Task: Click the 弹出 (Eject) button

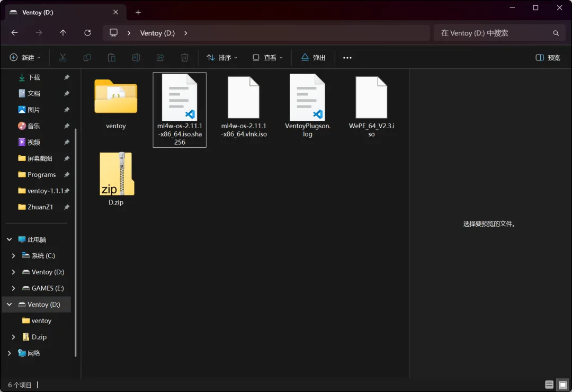Action: pos(314,57)
